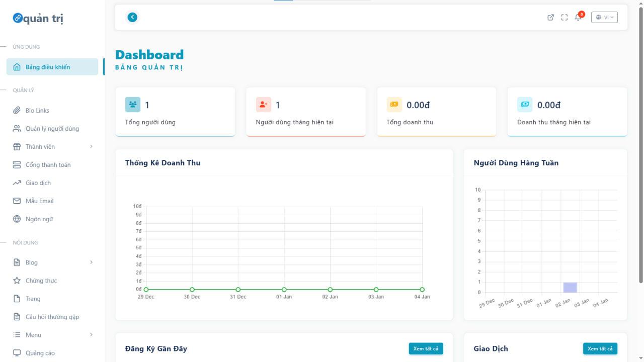Click the Tổng người dùng users icon
Viewport: 644px width, 362px height.
tap(133, 105)
